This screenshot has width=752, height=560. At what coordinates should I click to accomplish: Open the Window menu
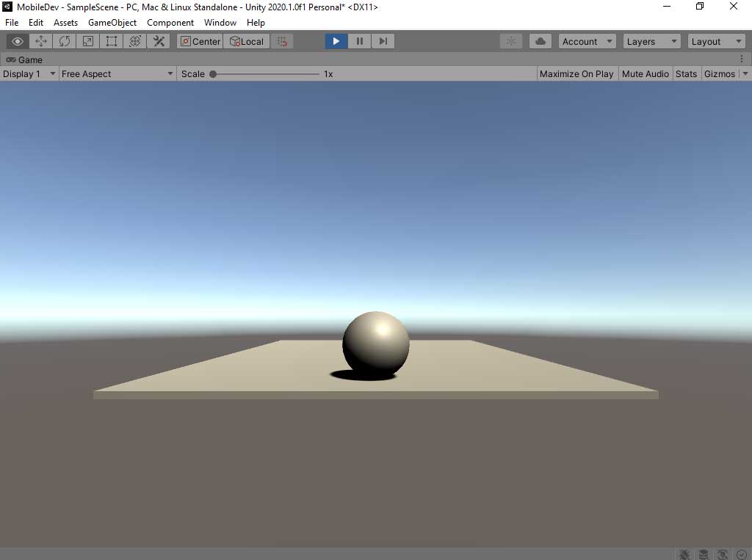tap(220, 23)
